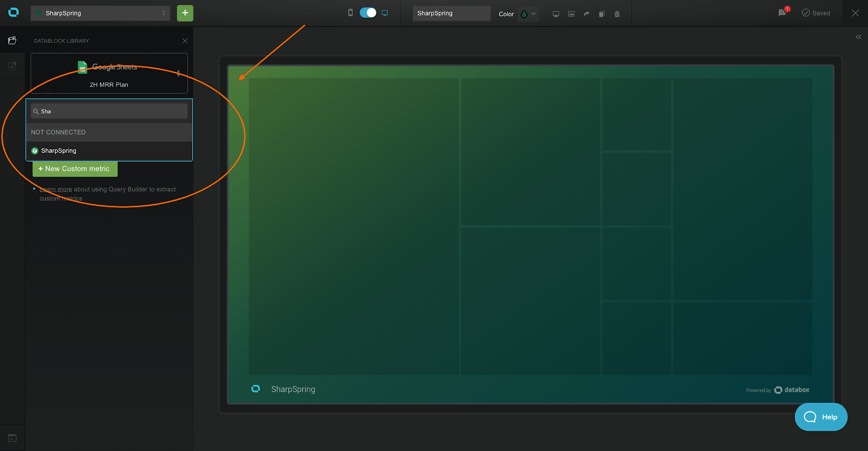Open the Learn more Query Builder link
This screenshot has width=868, height=451.
56,189
